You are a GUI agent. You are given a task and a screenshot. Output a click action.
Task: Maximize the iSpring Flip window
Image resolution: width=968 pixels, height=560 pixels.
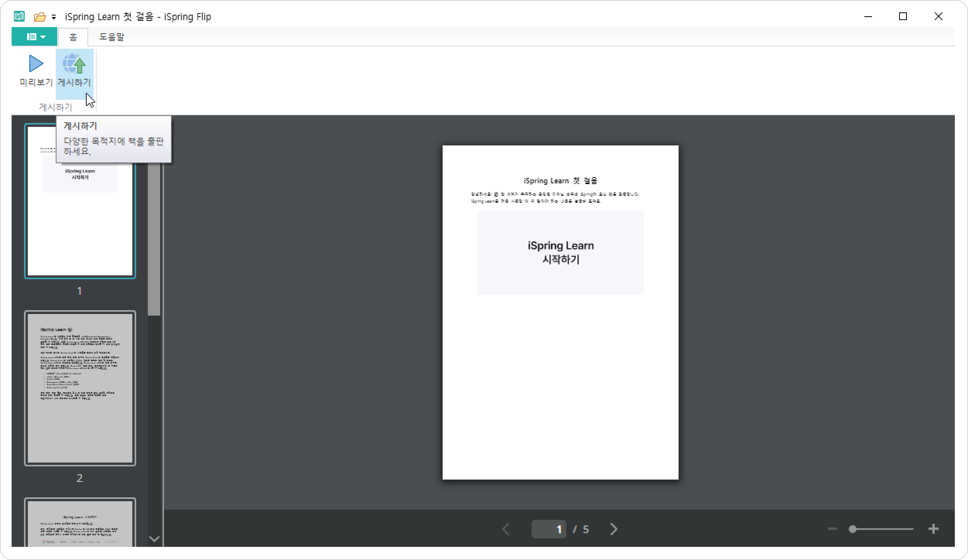coord(903,17)
